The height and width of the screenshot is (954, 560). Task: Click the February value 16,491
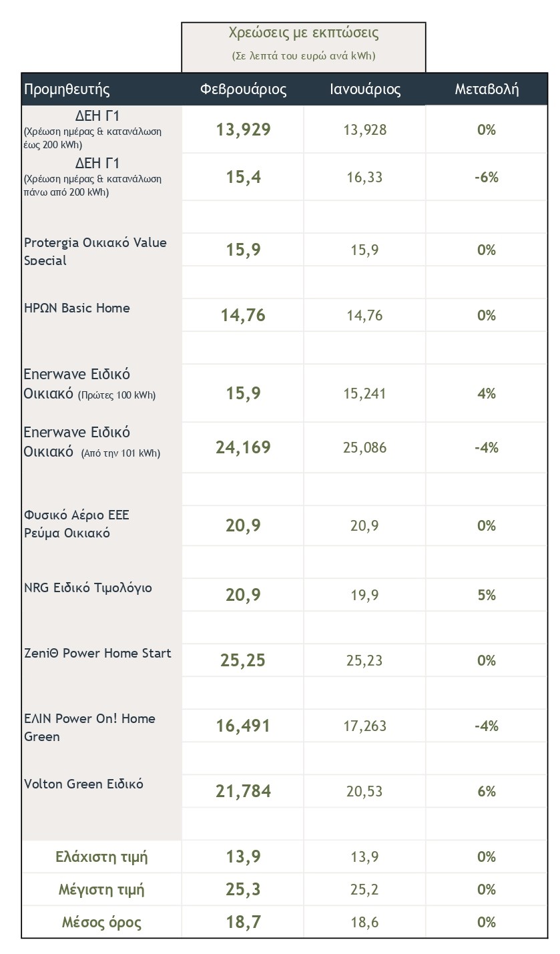243,726
